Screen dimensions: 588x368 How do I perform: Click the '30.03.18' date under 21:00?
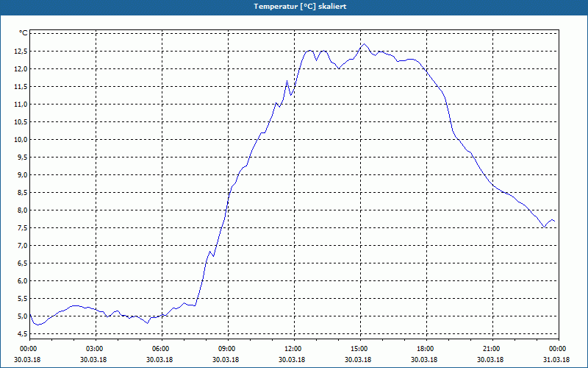[490, 359]
